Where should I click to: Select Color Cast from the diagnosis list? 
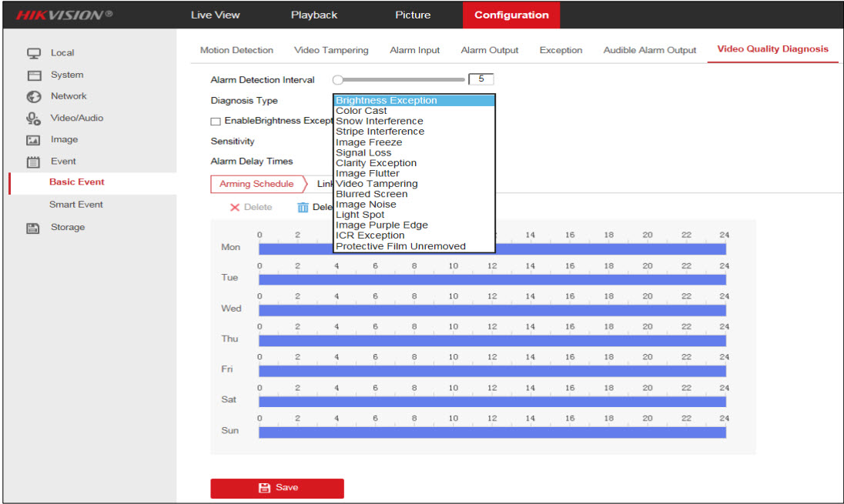point(361,111)
